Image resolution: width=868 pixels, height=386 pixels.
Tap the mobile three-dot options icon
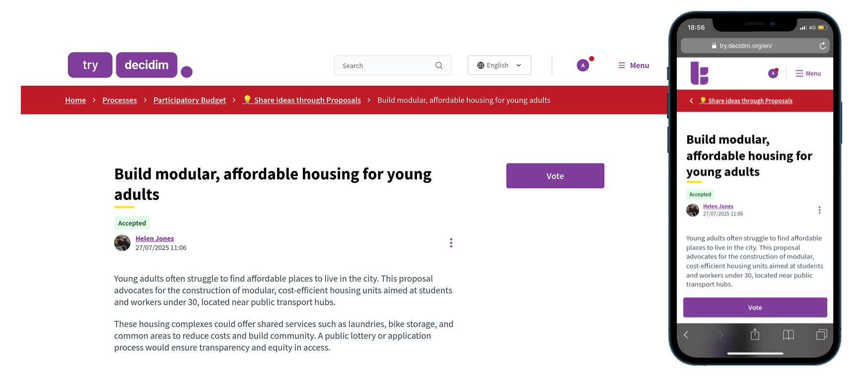(x=819, y=210)
